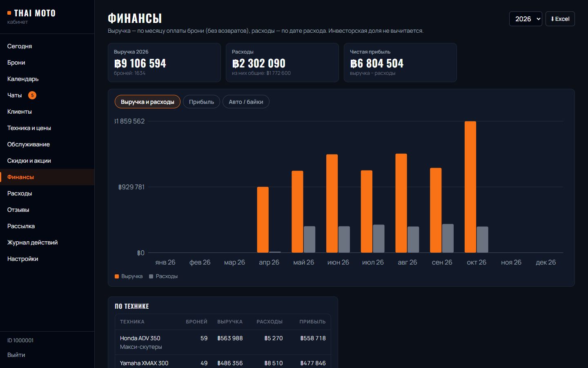Switch to the Прибыль chart tab

tap(201, 102)
